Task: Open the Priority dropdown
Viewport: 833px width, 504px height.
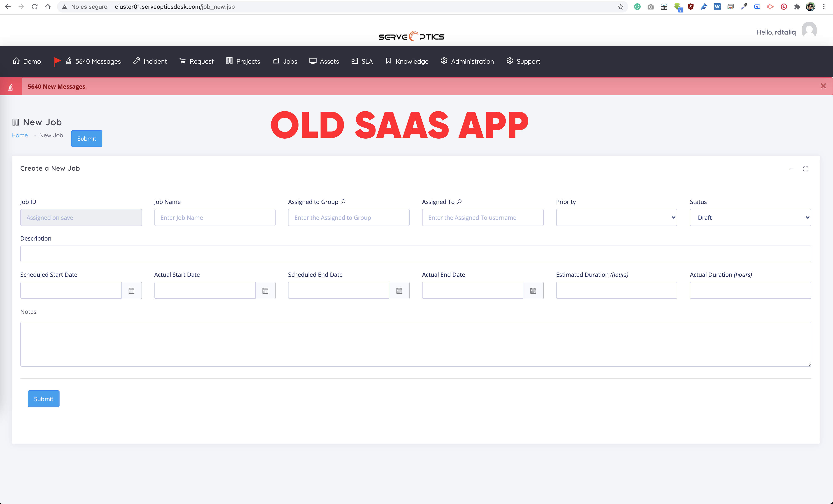Action: 616,217
